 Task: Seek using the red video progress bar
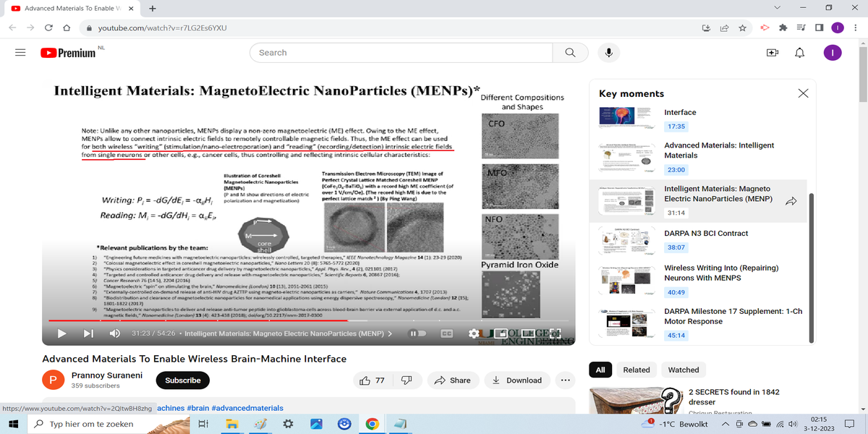pos(217,320)
